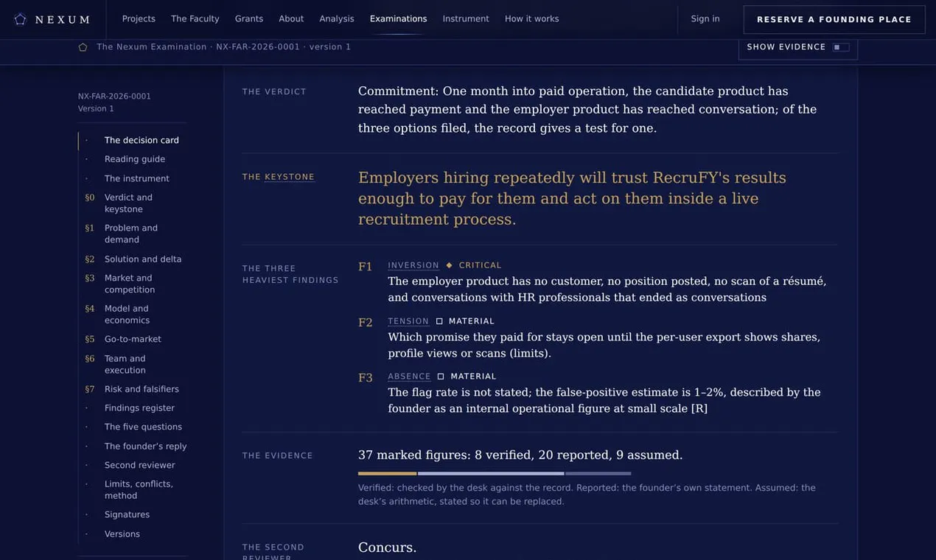Screen dimensions: 936x560
Task: Click the breadcrumb pentagon icon before The Nexum Examination
Action: coord(83,47)
